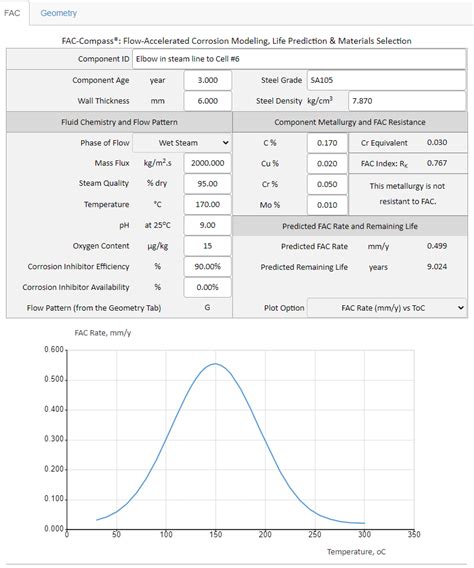Edit the Wall Thickness value
This screenshot has height=568, width=474.
tap(207, 101)
